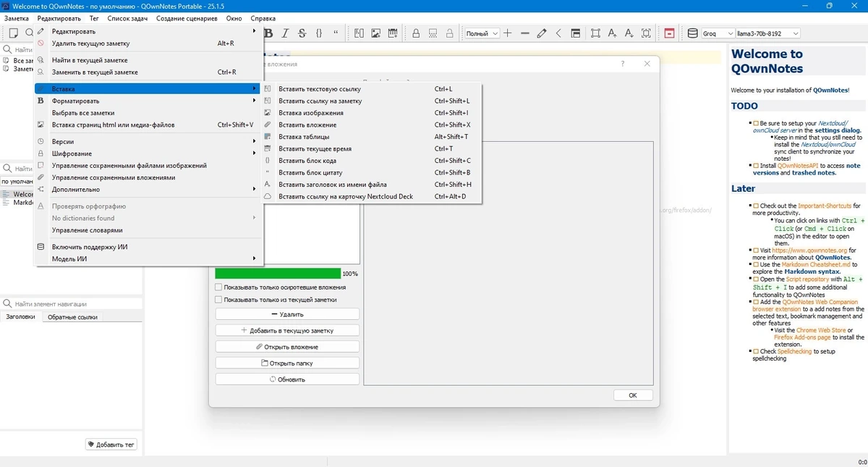Image resolution: width=868 pixels, height=467 pixels.
Task: Select Найти в текущей заметке entry
Action: coord(148,61)
